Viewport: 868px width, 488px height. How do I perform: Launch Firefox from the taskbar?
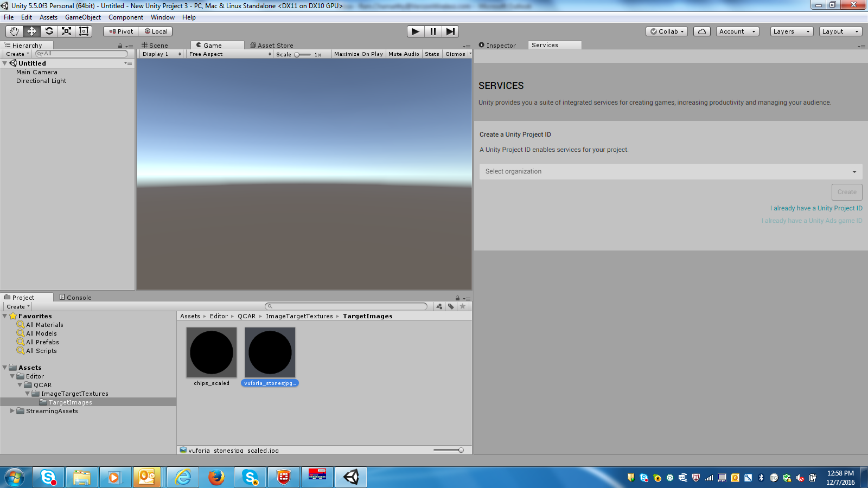(x=216, y=477)
